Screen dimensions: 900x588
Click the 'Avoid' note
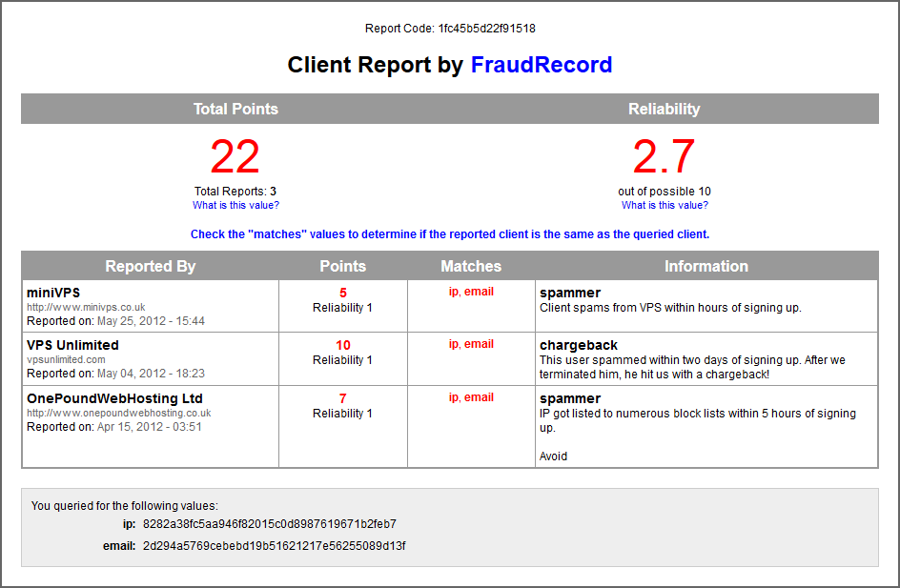point(553,456)
